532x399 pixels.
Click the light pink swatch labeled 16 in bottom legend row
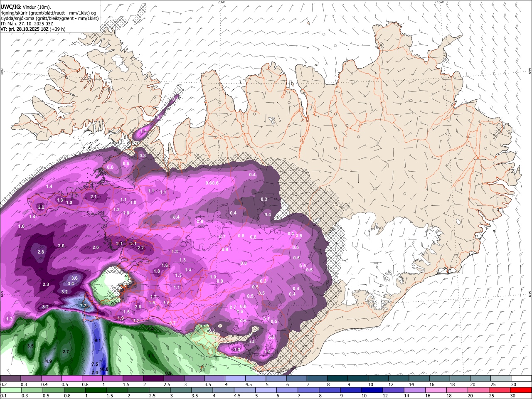click(436, 390)
